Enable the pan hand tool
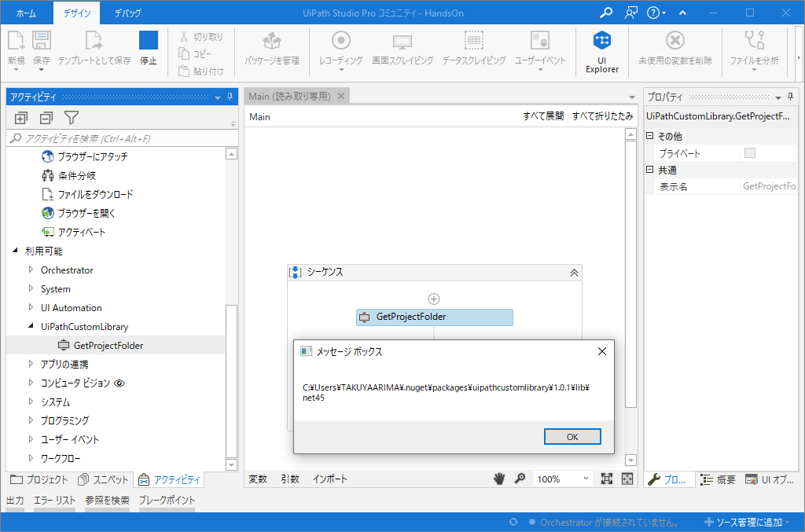 click(498, 479)
